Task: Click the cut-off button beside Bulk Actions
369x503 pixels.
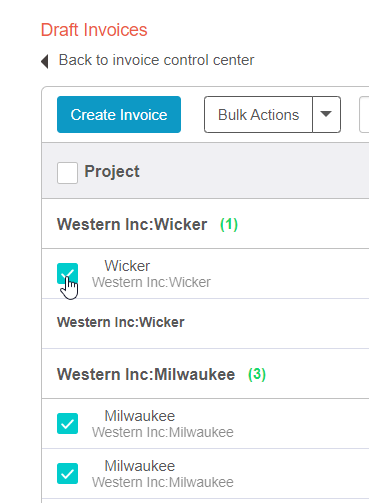Action: click(364, 115)
